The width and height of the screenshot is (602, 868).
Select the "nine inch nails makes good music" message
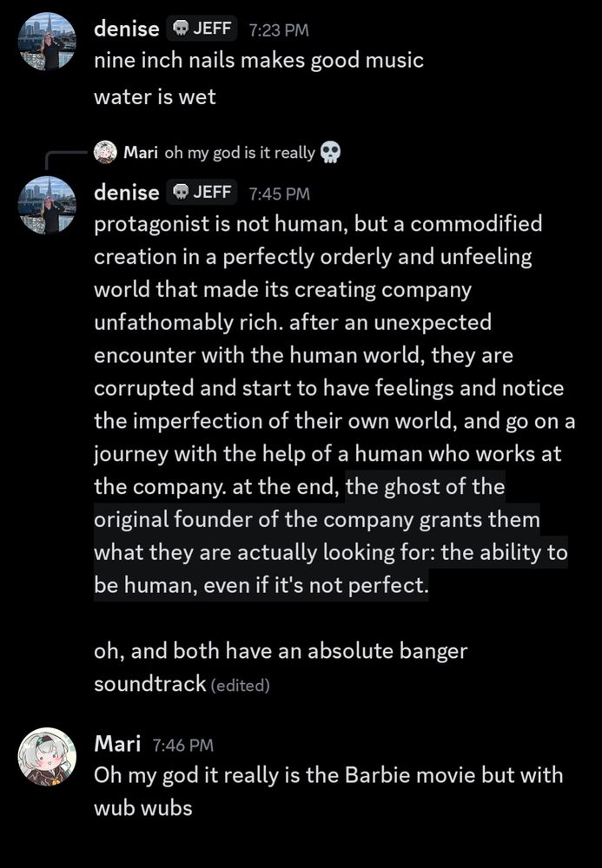click(259, 61)
